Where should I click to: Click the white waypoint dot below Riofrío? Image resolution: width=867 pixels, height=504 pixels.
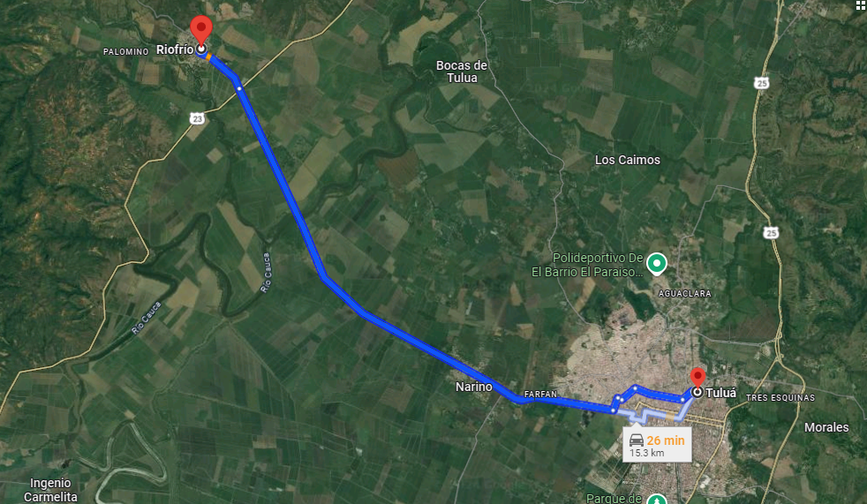click(239, 88)
